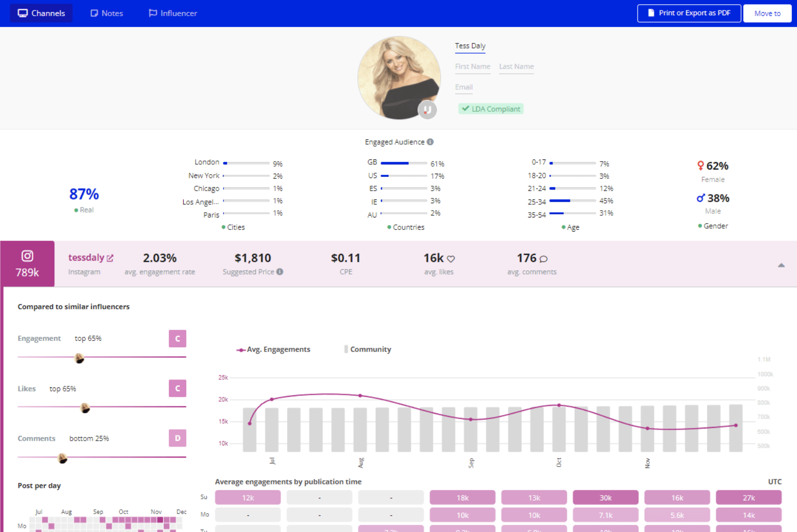Click the female gender icon

[700, 166]
